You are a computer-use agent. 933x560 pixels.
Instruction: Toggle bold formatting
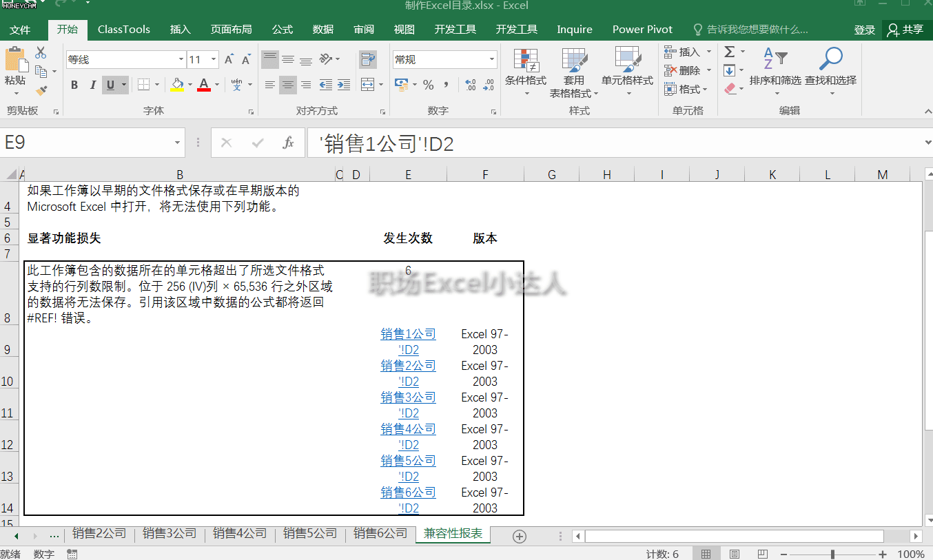[x=74, y=85]
